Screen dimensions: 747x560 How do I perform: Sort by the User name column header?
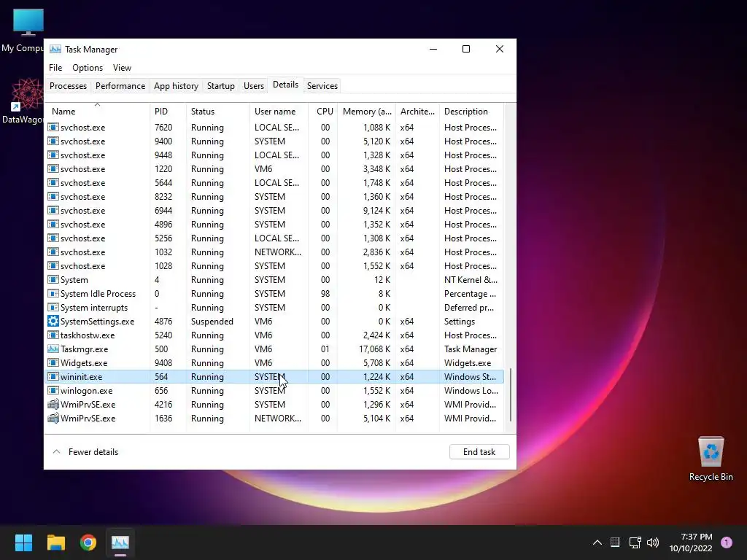(279, 112)
